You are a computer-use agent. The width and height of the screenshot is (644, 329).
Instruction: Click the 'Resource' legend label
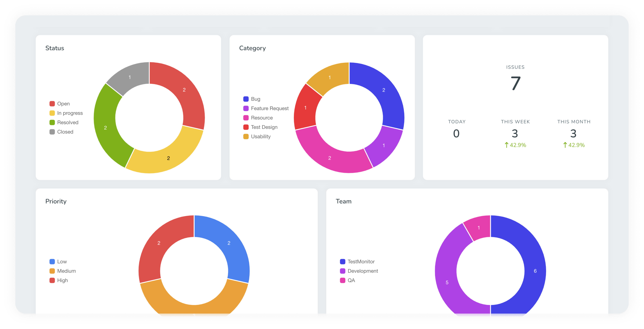262,118
